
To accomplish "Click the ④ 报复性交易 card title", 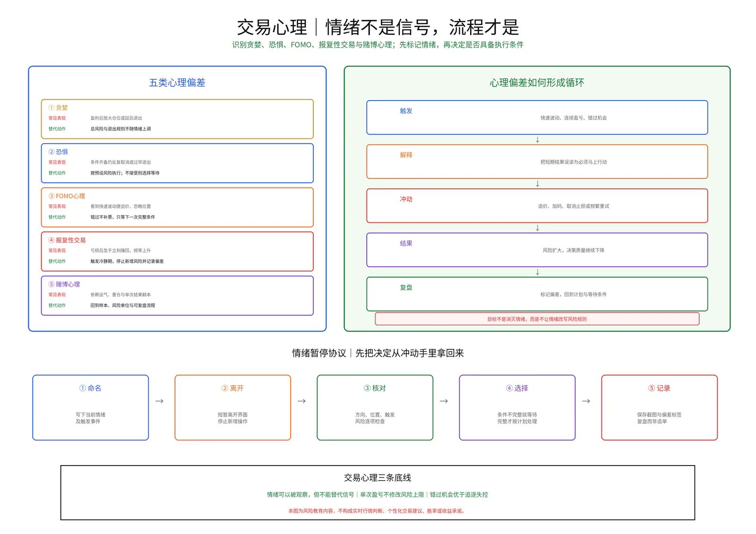I will [67, 240].
